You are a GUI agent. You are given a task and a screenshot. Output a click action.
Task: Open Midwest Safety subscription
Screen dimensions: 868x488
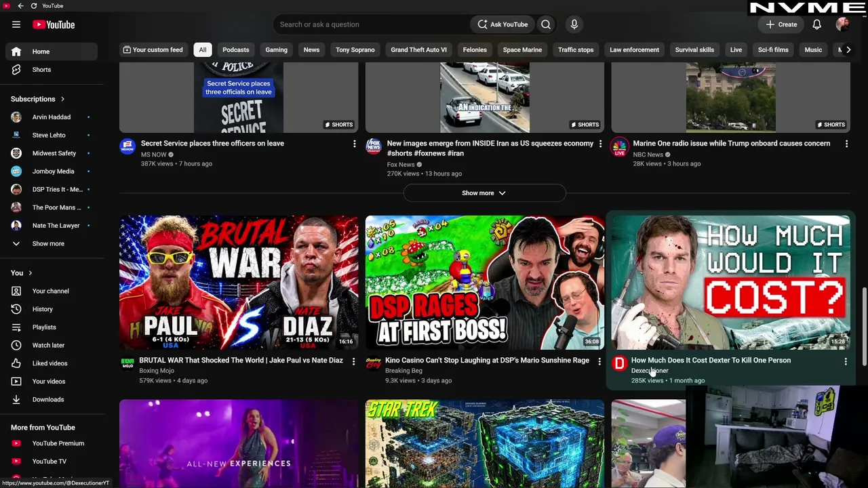[52, 153]
